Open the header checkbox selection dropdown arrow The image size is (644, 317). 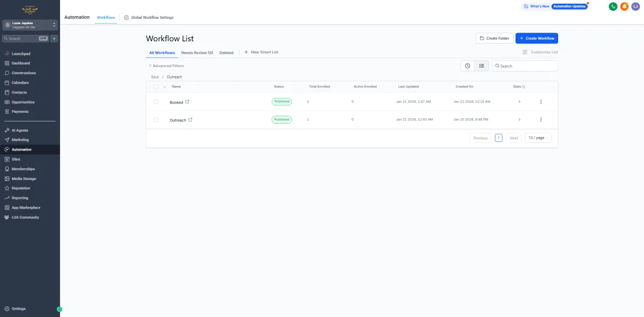[164, 87]
